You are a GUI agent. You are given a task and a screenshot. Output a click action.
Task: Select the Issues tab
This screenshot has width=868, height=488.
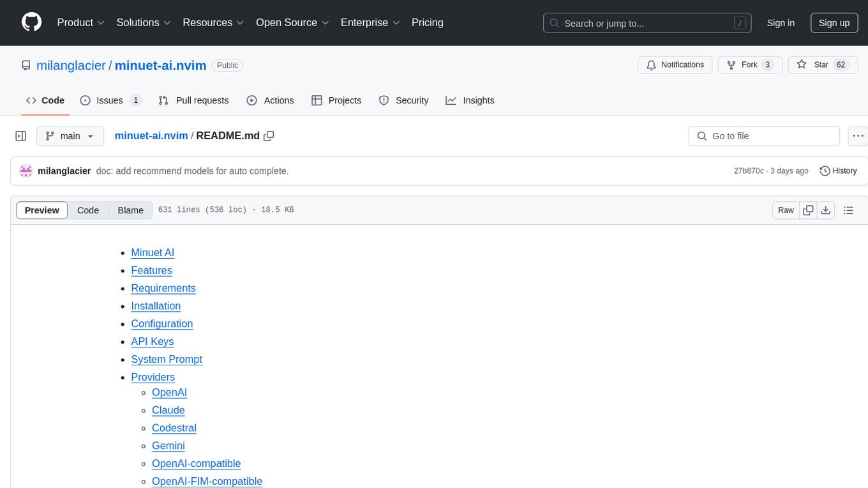pos(111,100)
